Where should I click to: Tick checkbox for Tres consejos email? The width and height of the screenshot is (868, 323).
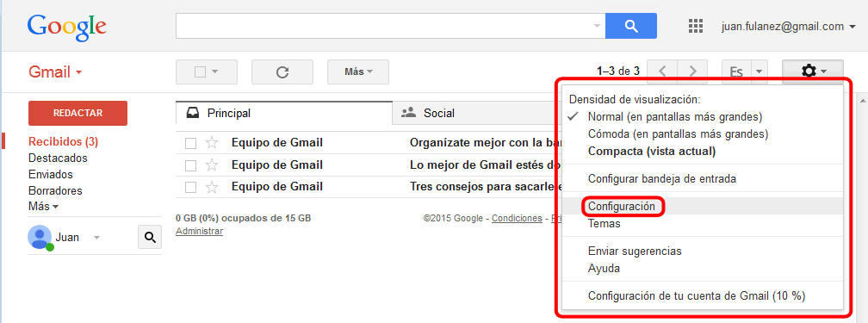(190, 187)
